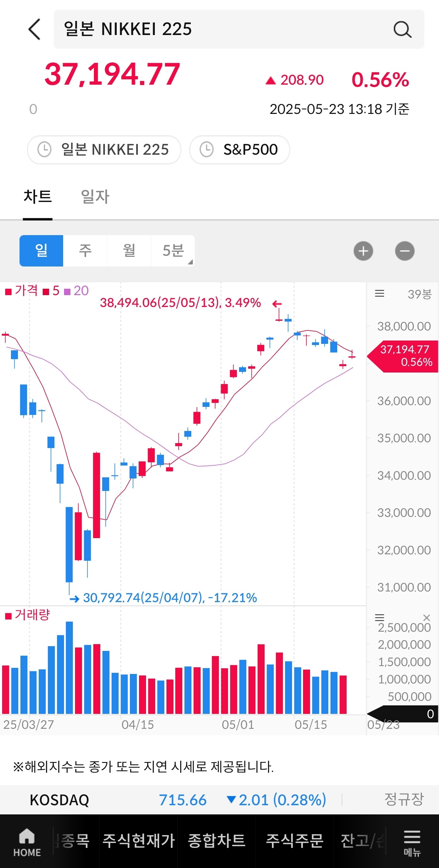439x868 pixels.
Task: Expand the 5분 minute interval dropdown
Action: 173,251
